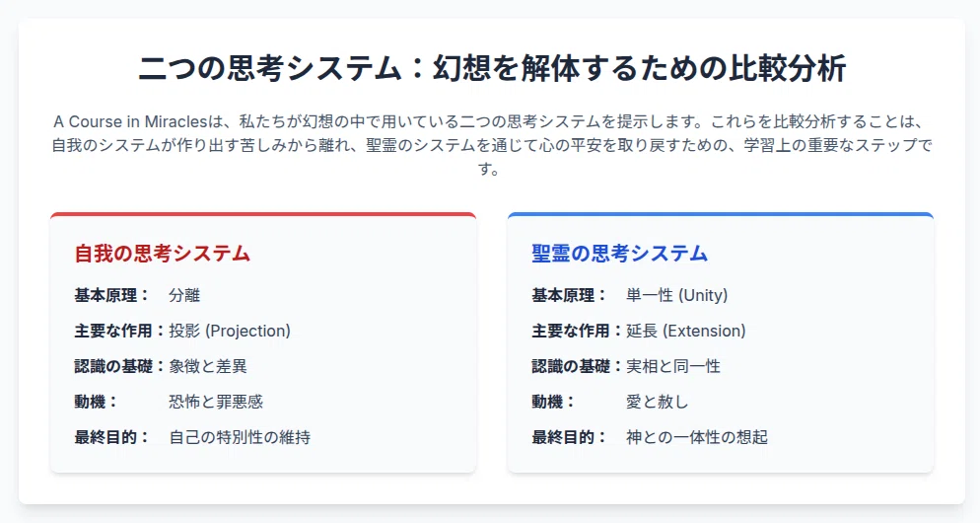Image resolution: width=980 pixels, height=523 pixels.
Task: Select the introductory paragraph about A Course in Miracles
Action: 492,145
